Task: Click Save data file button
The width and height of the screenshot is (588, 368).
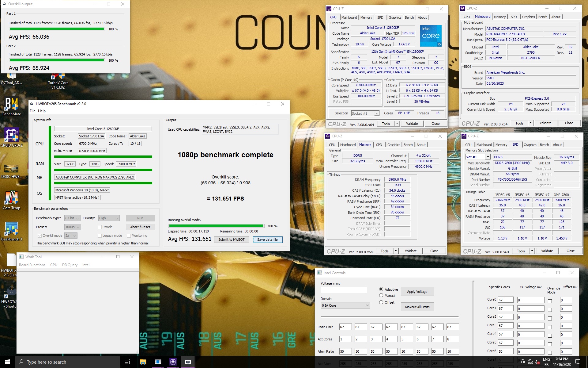Action: (x=267, y=240)
